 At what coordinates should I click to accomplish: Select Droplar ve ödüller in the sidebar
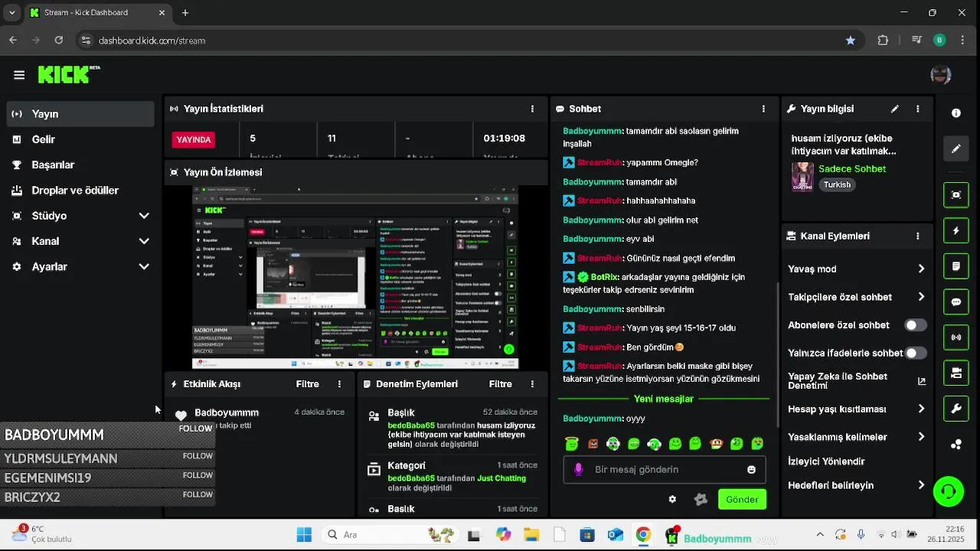(80, 190)
